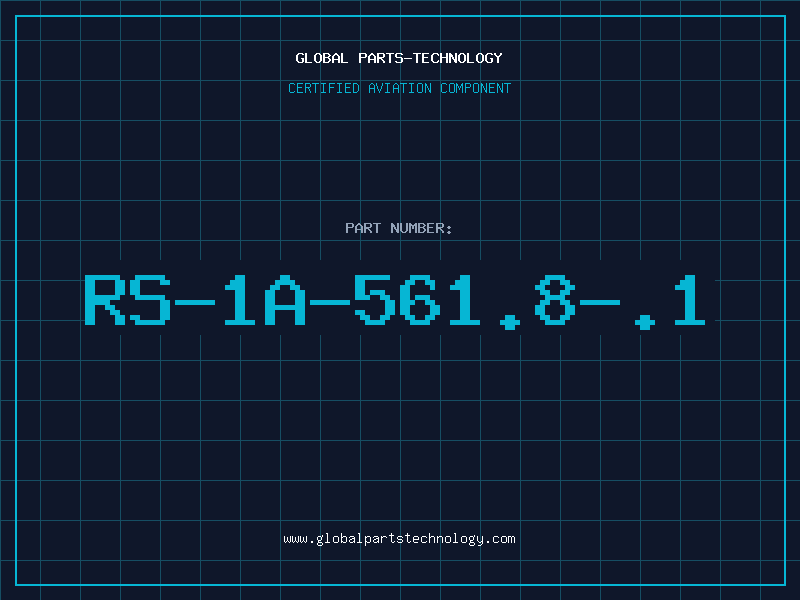Click the letter A in the part number
The width and height of the screenshot is (800, 600).
coord(285,300)
